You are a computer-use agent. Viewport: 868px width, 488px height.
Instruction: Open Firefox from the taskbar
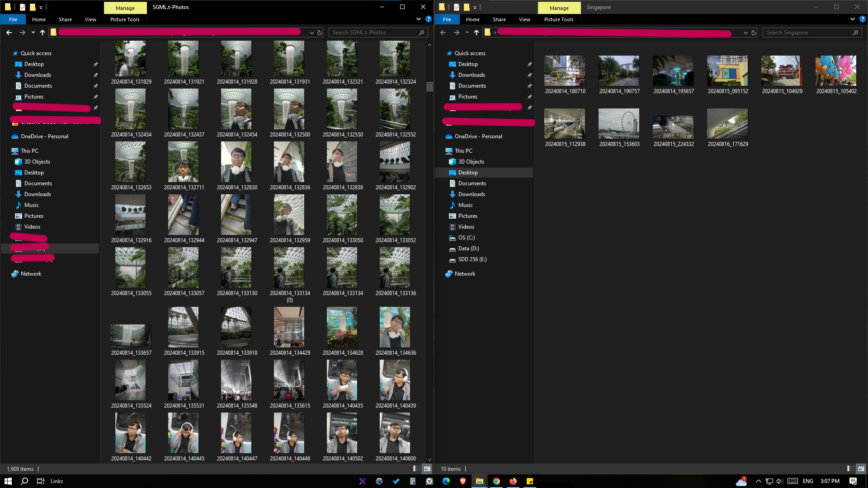click(x=513, y=481)
